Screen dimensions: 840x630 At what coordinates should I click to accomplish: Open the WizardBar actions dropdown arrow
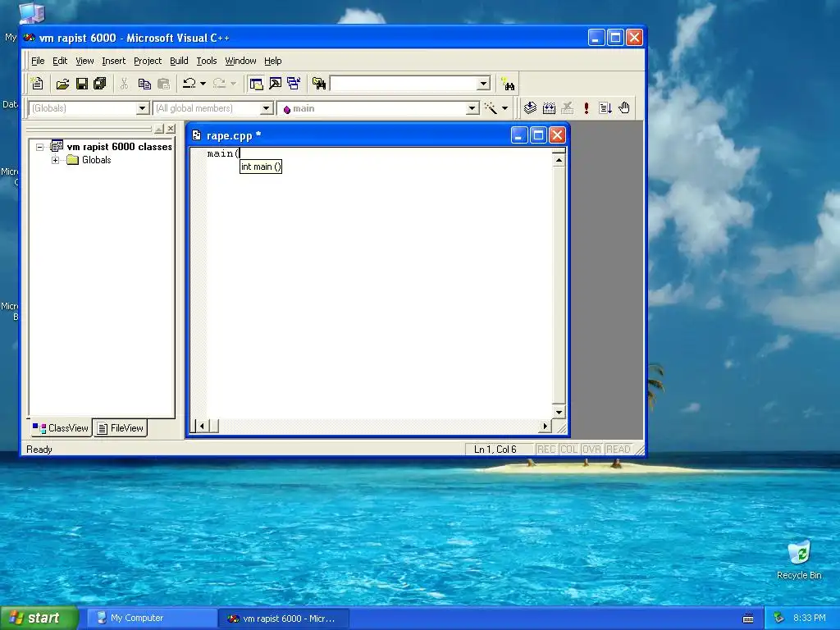[504, 108]
